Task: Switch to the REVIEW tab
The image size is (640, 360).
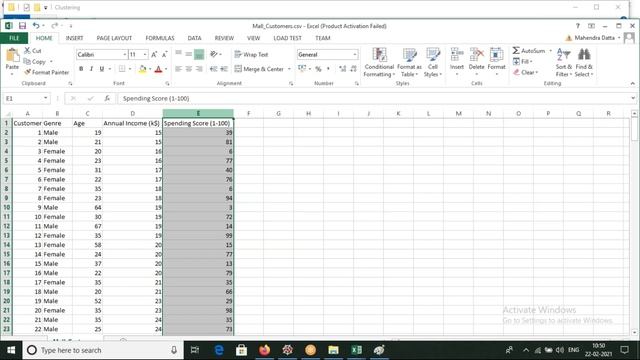Action: [x=224, y=38]
